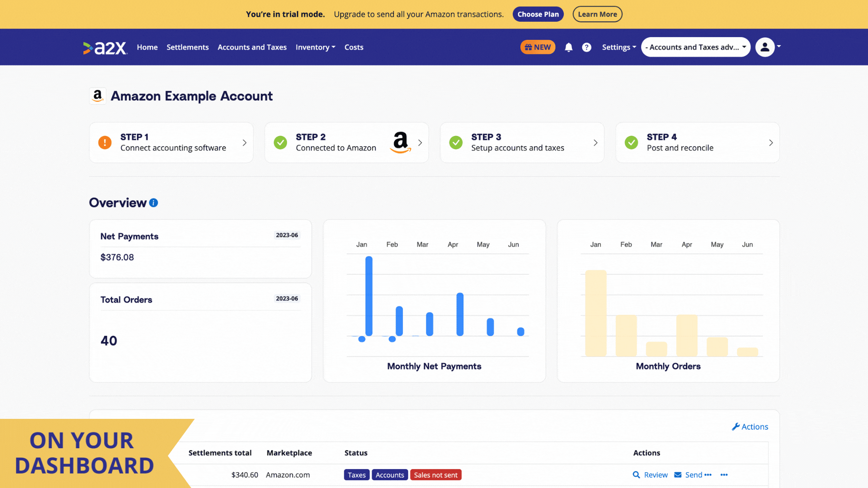Go to Home in navigation

pyautogui.click(x=147, y=47)
